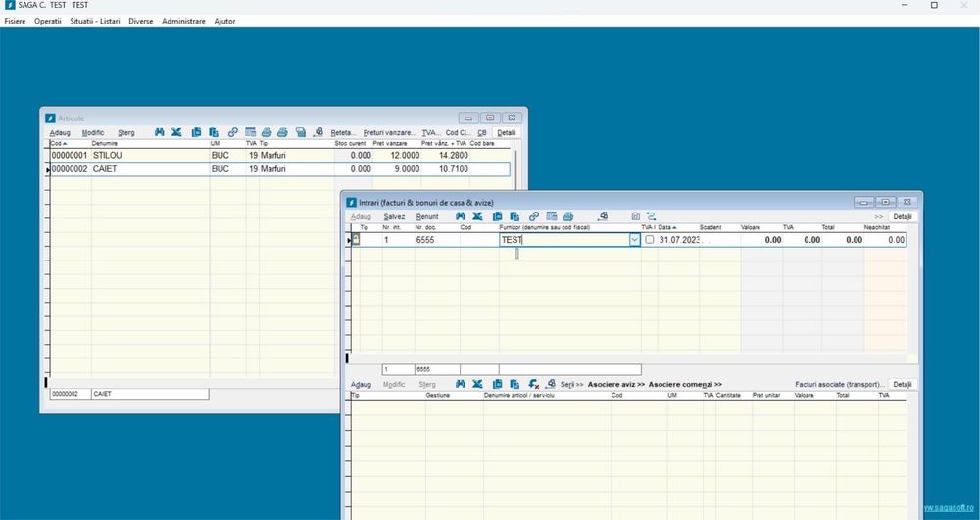Click the copy icon in Intrari top toolbar
Image resolution: width=980 pixels, height=520 pixels.
pos(498,216)
